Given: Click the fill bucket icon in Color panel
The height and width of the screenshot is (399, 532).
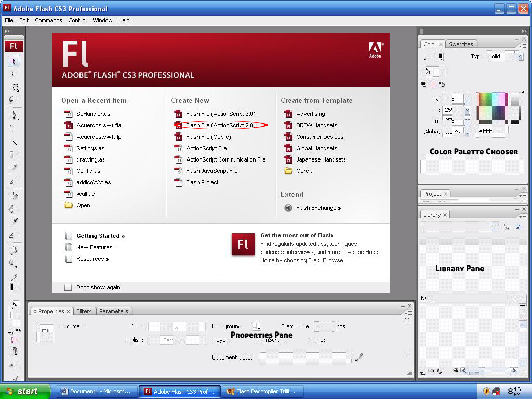Looking at the screenshot, I should [427, 72].
